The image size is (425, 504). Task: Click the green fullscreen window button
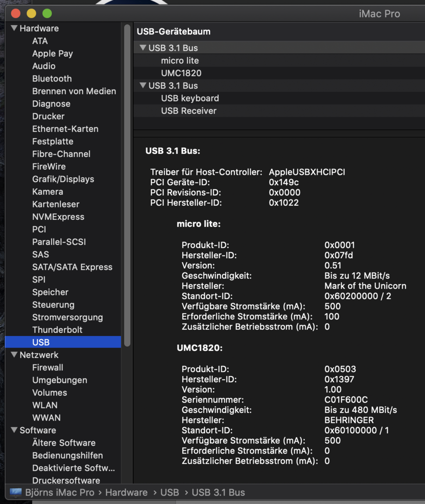click(47, 14)
